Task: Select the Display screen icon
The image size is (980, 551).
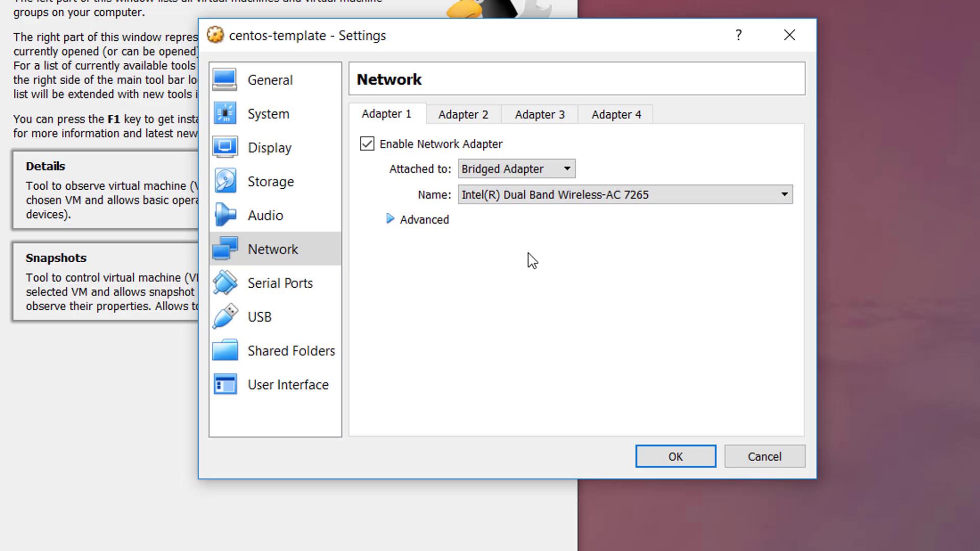Action: click(225, 147)
